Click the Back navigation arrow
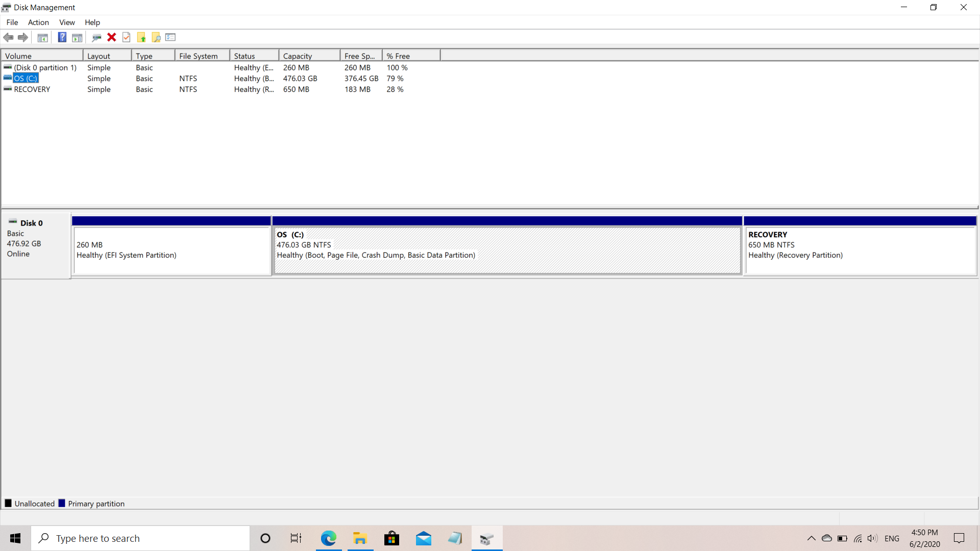This screenshot has height=551, width=980. pyautogui.click(x=8, y=37)
